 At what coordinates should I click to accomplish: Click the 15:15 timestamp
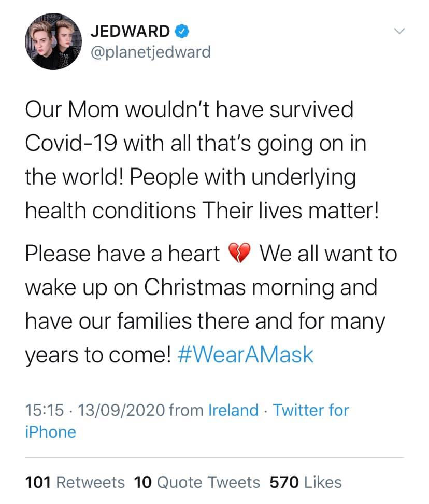tap(45, 410)
